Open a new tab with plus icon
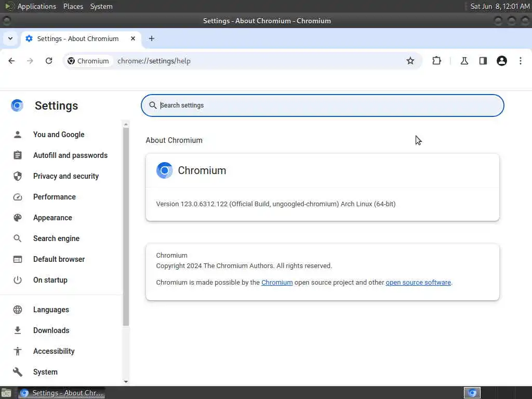The width and height of the screenshot is (532, 399). point(152,38)
